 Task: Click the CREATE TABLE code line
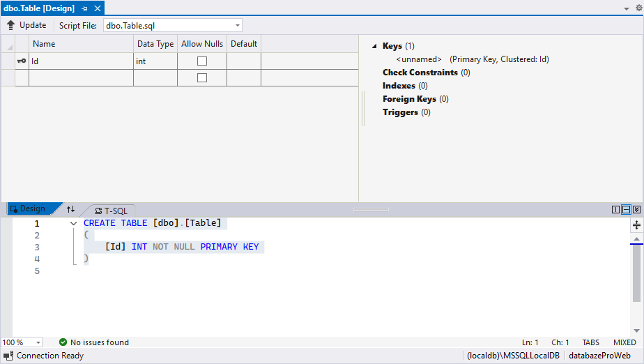pos(153,223)
